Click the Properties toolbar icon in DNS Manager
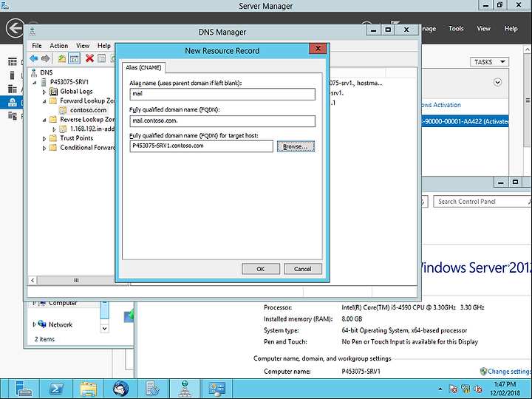532x399 pixels. coord(101,58)
